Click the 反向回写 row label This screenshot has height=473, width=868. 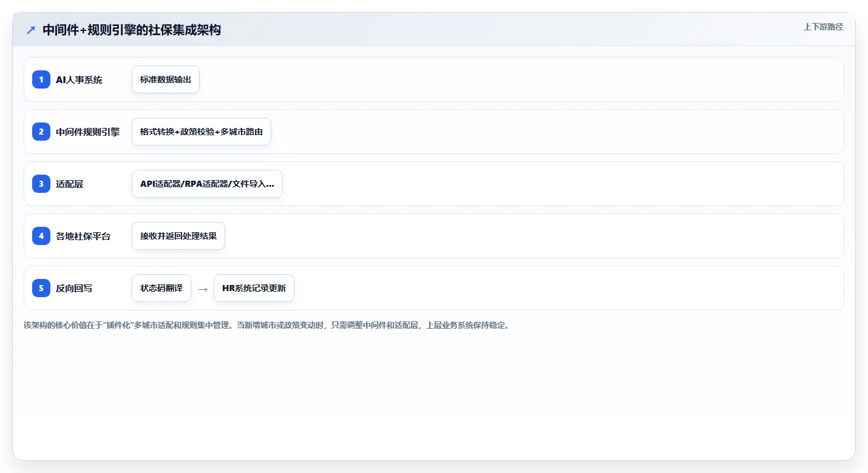coord(74,288)
